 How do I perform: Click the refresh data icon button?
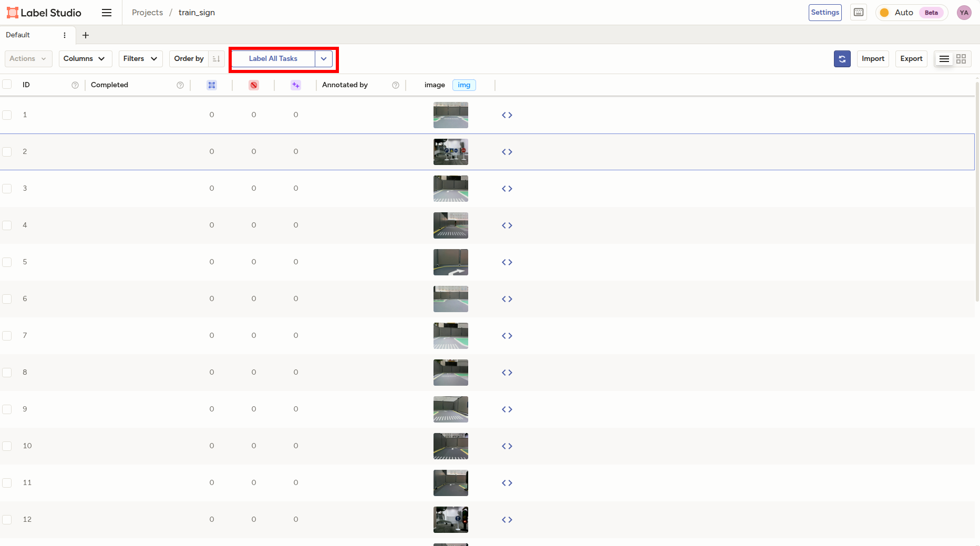pos(842,59)
